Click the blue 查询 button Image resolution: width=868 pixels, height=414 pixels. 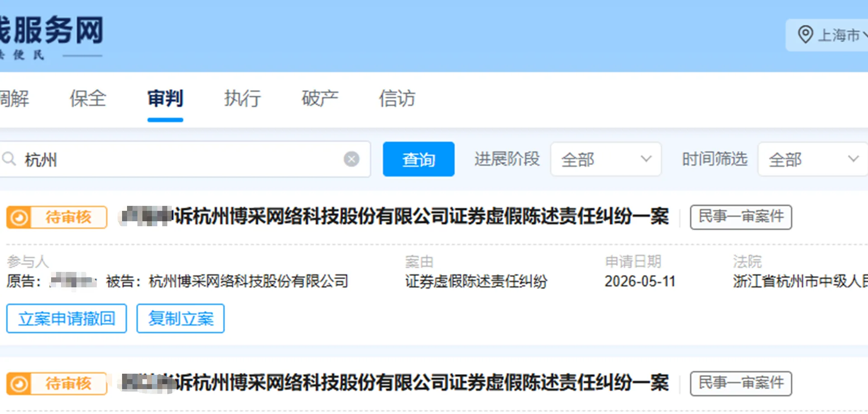(419, 159)
